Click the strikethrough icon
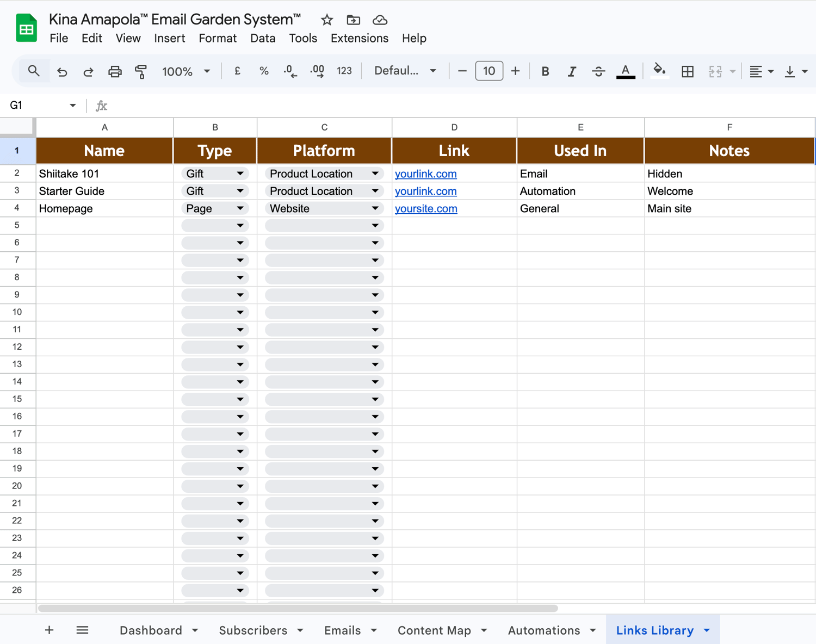Image resolution: width=816 pixels, height=644 pixels. 598,71
